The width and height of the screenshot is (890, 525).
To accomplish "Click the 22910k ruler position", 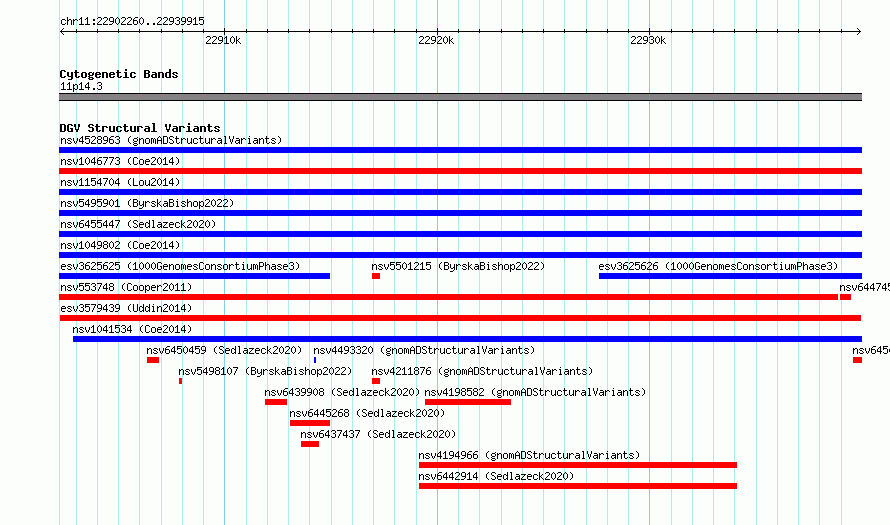I will pos(223,40).
